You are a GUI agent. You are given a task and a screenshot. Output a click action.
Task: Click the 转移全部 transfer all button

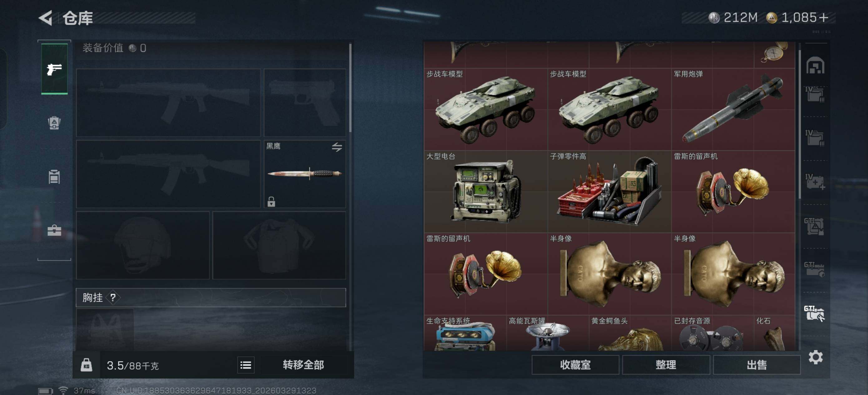[x=303, y=365]
